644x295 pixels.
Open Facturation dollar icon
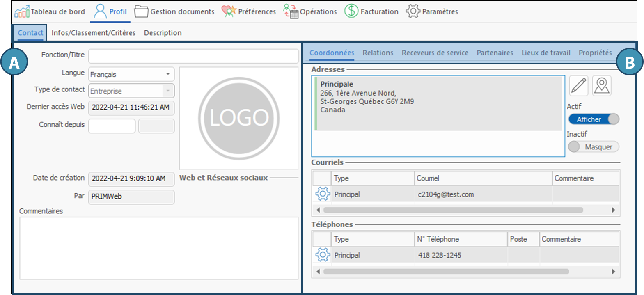351,11
